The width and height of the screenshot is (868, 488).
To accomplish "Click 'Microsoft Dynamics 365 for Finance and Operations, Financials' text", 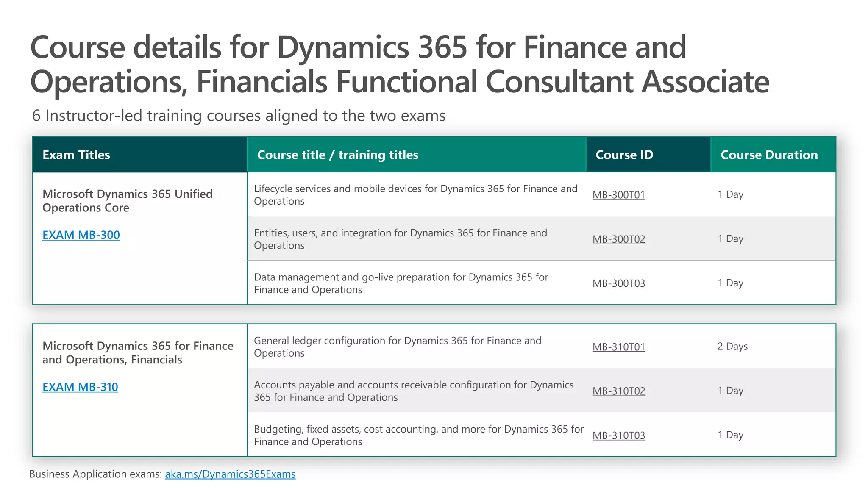I will (138, 352).
